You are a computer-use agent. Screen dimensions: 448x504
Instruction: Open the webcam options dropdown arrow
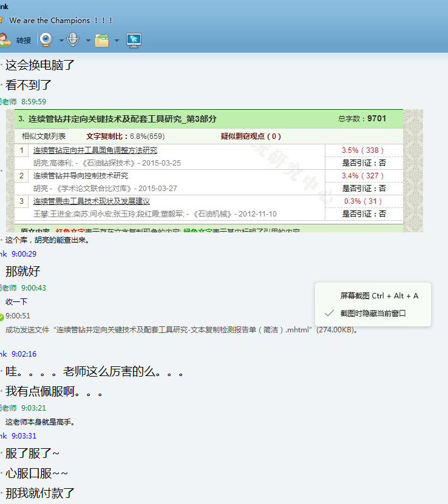click(x=61, y=41)
